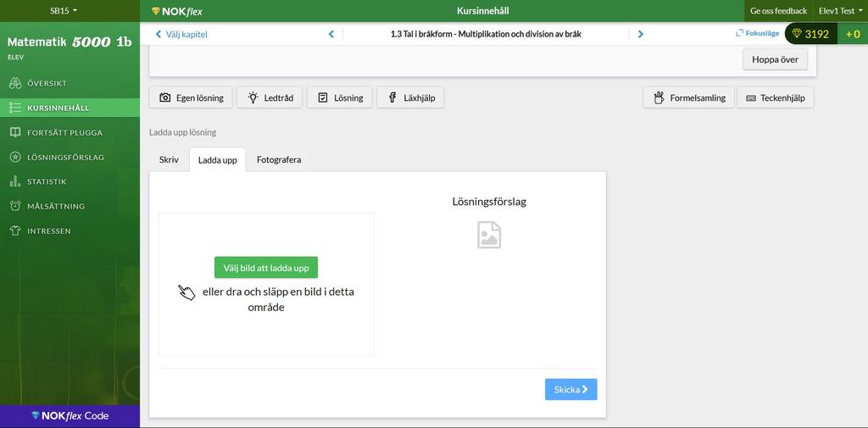Click the Lösningsförslag heading in upload panel
The image size is (868, 428).
pyautogui.click(x=489, y=202)
